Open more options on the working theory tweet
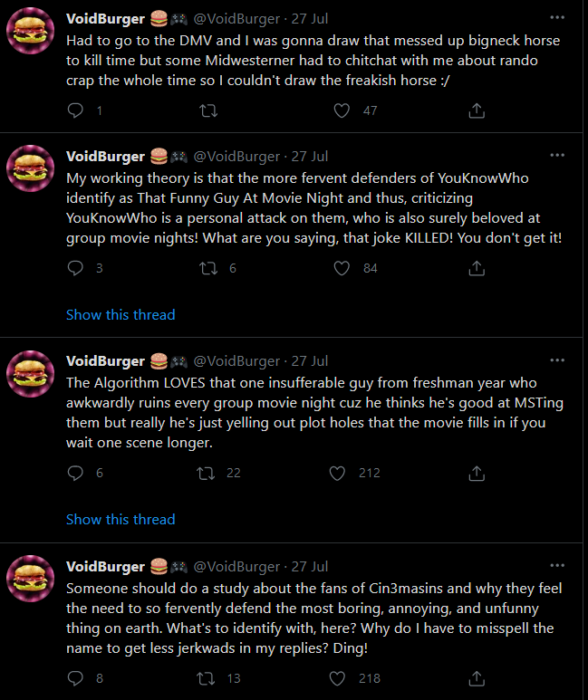Screen dimensions: 588x700 coord(557,155)
